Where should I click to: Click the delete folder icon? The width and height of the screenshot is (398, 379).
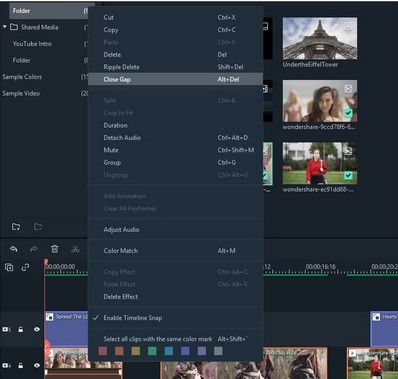point(38,227)
